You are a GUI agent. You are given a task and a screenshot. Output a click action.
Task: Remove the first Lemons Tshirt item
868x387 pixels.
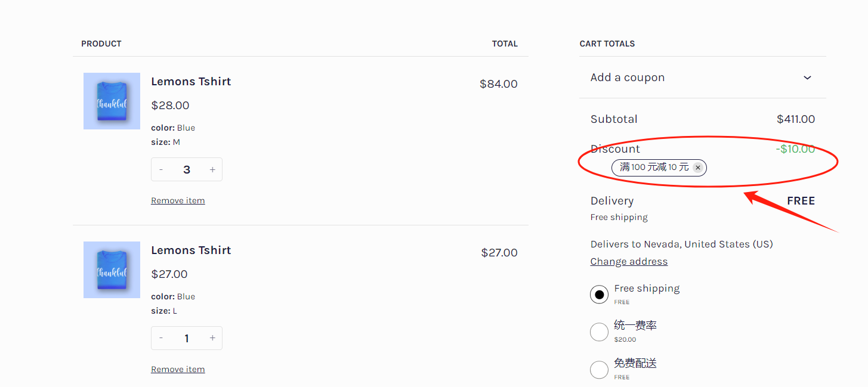(178, 201)
